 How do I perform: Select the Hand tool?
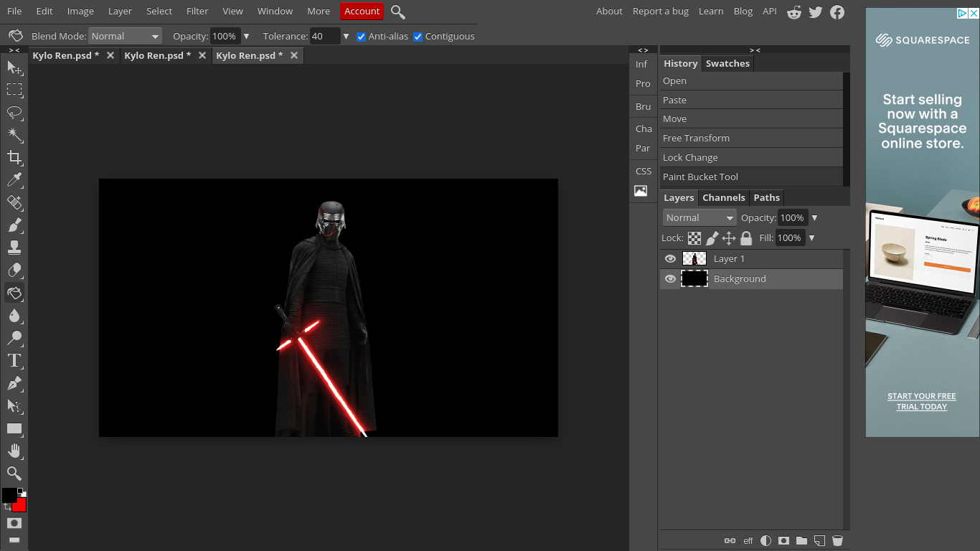pyautogui.click(x=14, y=451)
